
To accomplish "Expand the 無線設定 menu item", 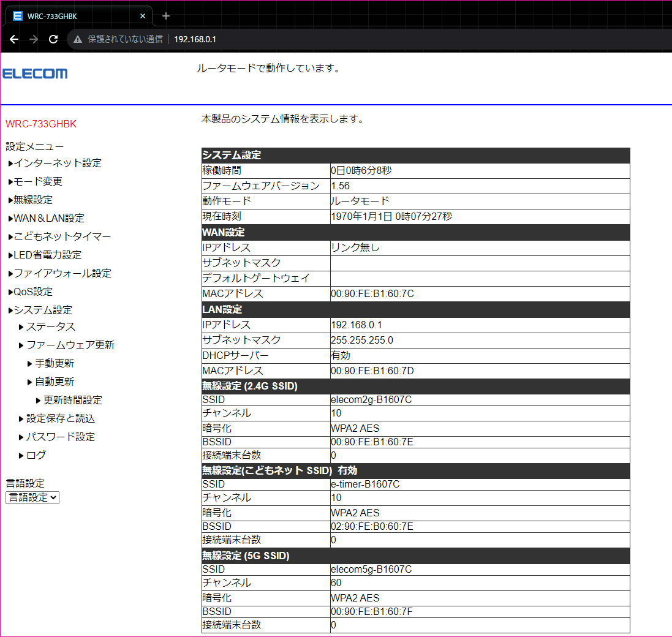I will tap(32, 200).
